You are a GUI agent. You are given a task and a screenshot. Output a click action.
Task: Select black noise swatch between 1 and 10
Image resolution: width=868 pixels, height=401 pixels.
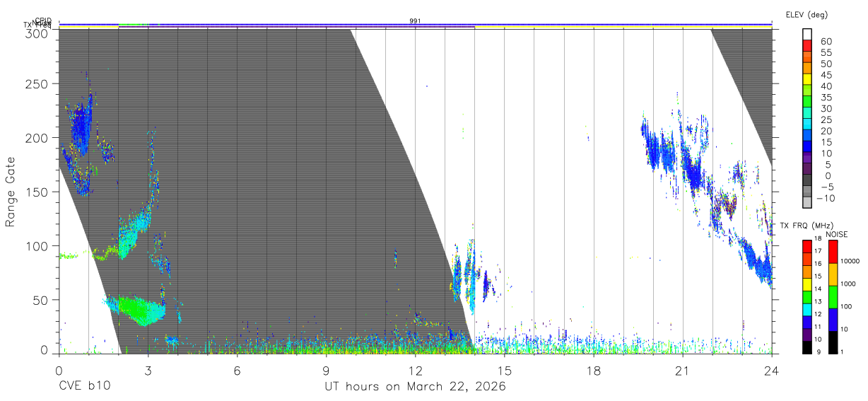[833, 342]
